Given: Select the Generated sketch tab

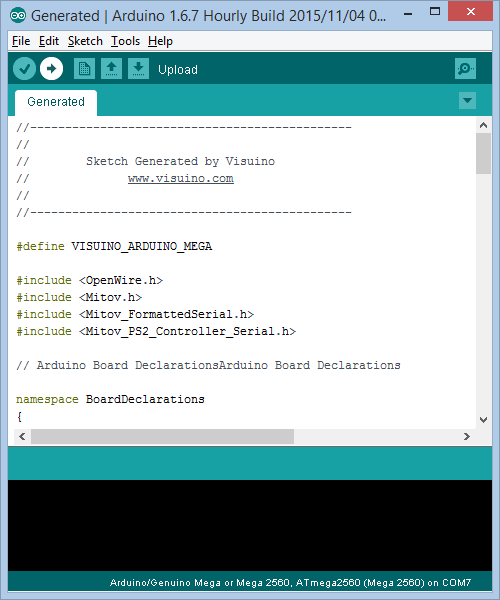Looking at the screenshot, I should (56, 102).
